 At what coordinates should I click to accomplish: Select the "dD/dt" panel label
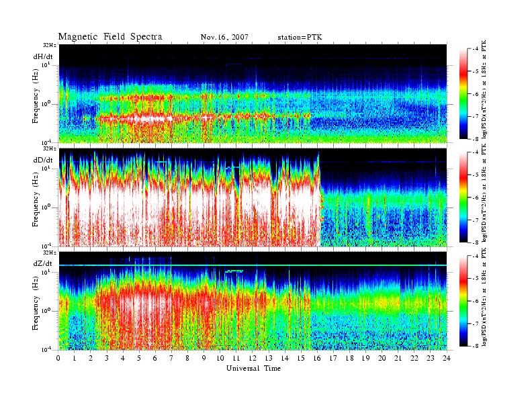point(43,160)
